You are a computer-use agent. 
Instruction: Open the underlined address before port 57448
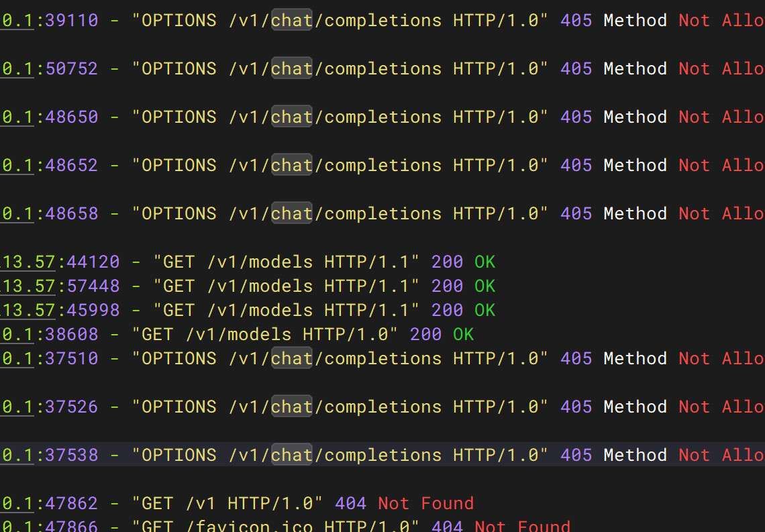pyautogui.click(x=28, y=286)
